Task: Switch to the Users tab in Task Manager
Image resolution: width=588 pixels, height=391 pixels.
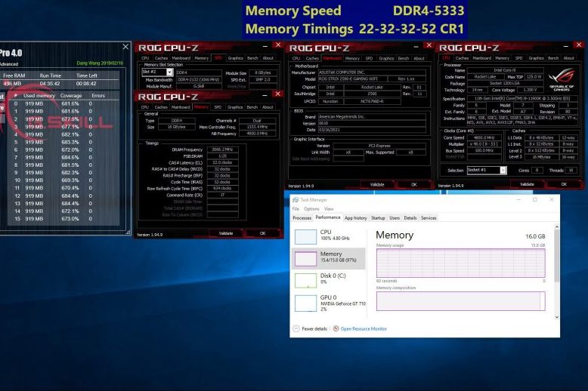Action: (x=395, y=218)
